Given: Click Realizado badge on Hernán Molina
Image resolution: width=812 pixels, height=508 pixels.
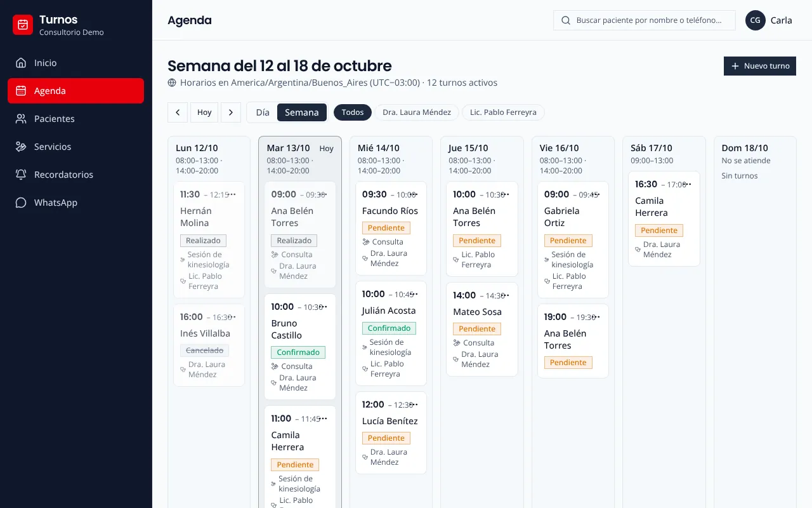Looking at the screenshot, I should point(203,241).
